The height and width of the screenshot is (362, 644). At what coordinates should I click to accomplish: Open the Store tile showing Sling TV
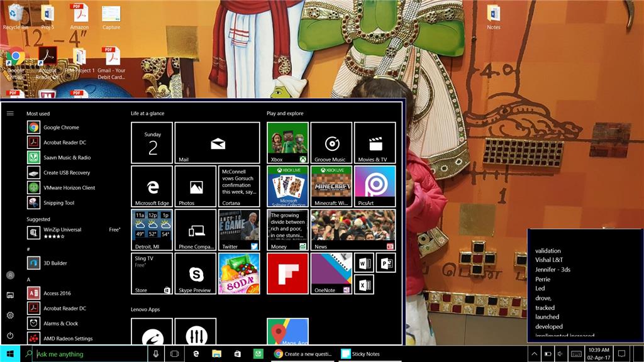(x=152, y=273)
